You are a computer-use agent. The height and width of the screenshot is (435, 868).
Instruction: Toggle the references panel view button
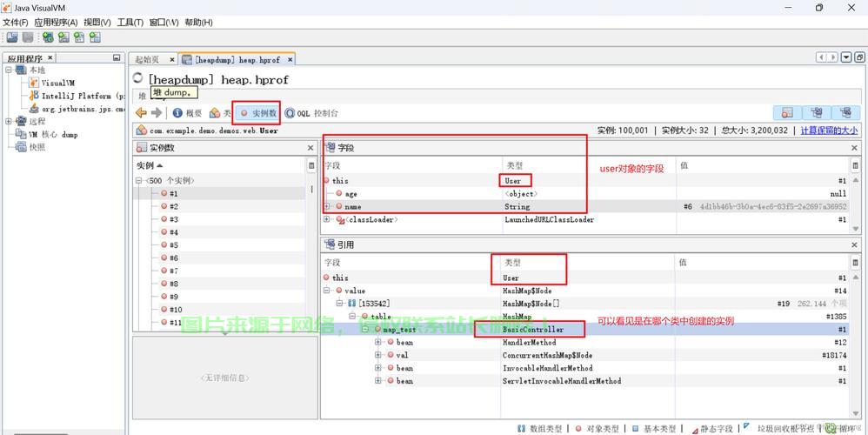845,112
